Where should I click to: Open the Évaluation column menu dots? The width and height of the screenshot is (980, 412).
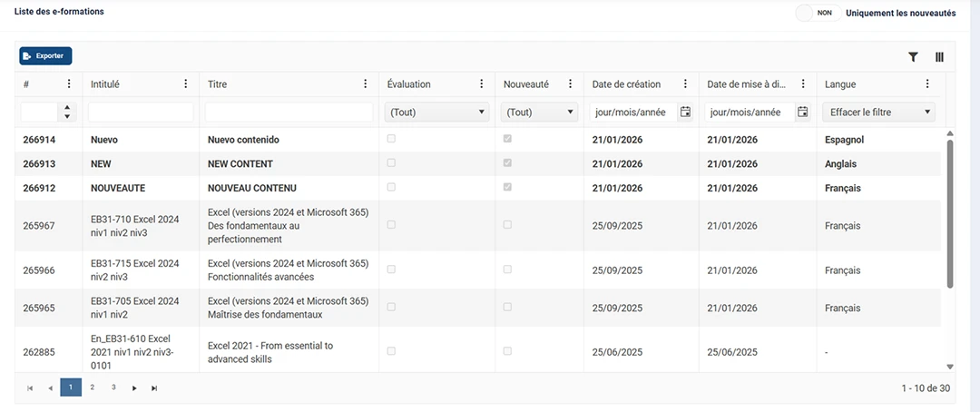[x=481, y=83]
